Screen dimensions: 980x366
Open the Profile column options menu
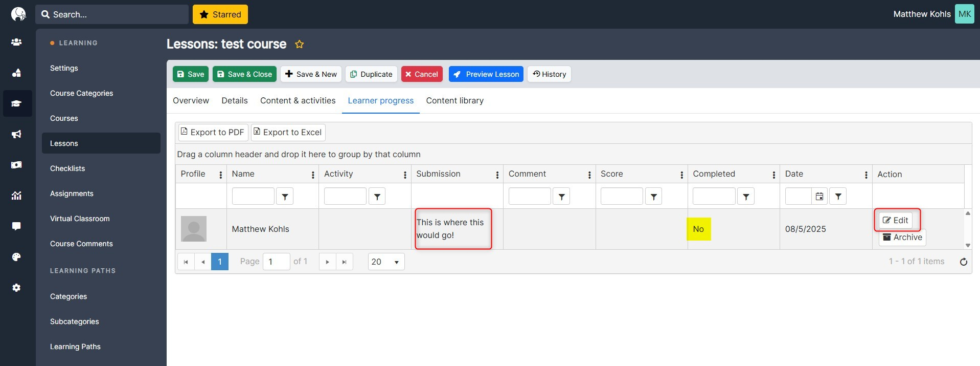(220, 175)
